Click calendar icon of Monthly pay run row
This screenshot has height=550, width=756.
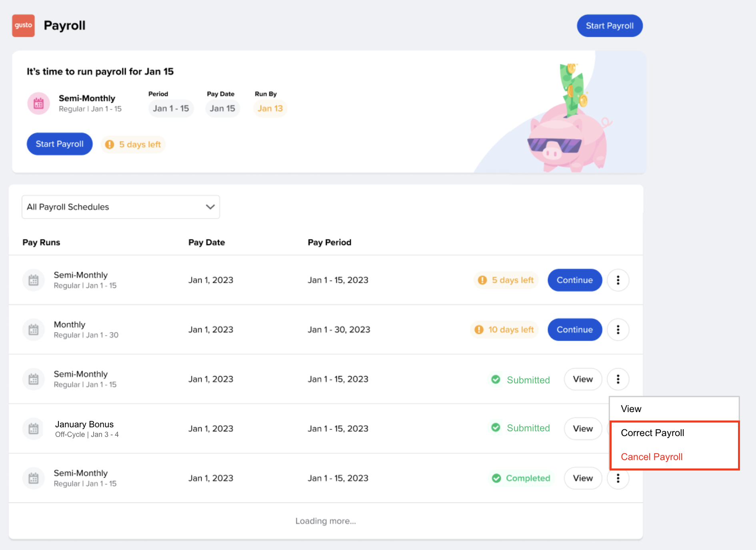tap(34, 330)
